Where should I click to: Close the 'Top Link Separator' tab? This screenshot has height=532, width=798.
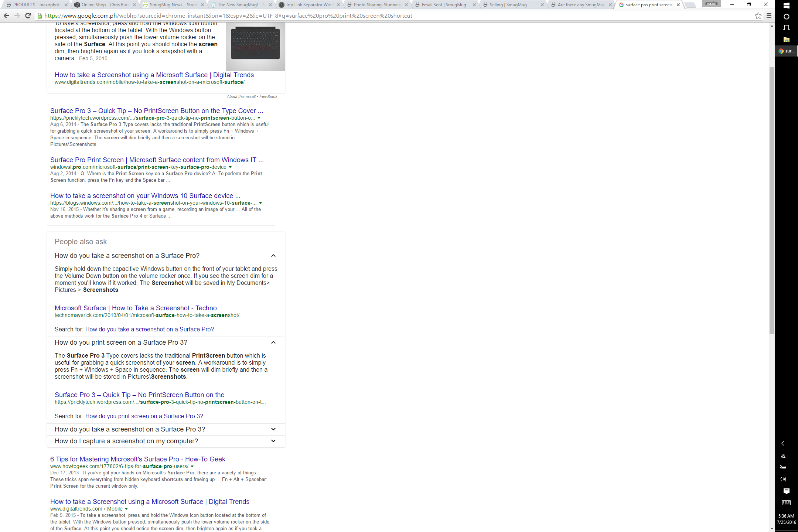click(x=338, y=5)
